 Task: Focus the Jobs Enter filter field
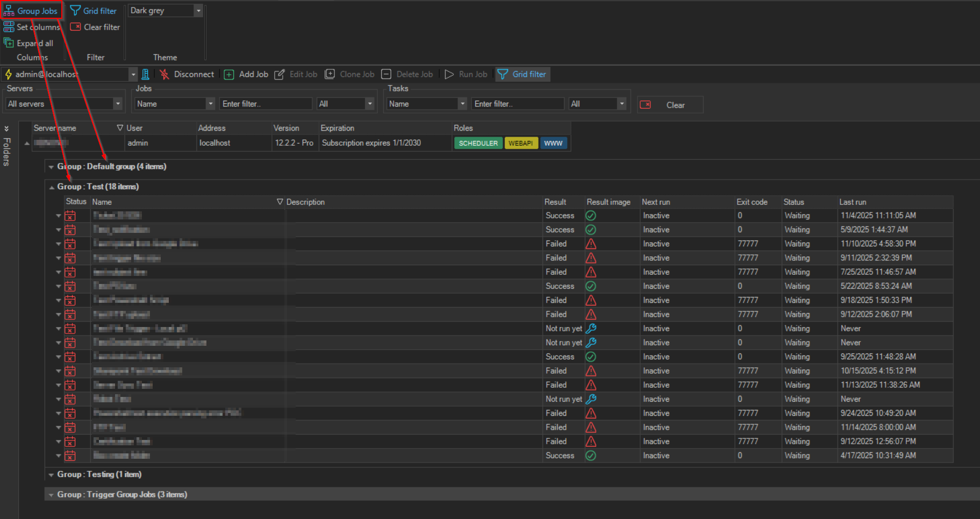point(266,104)
